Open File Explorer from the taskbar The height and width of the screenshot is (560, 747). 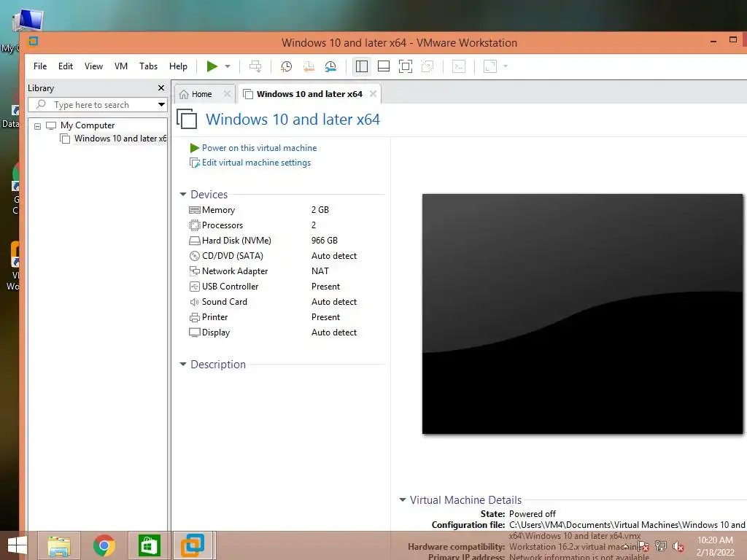click(59, 545)
